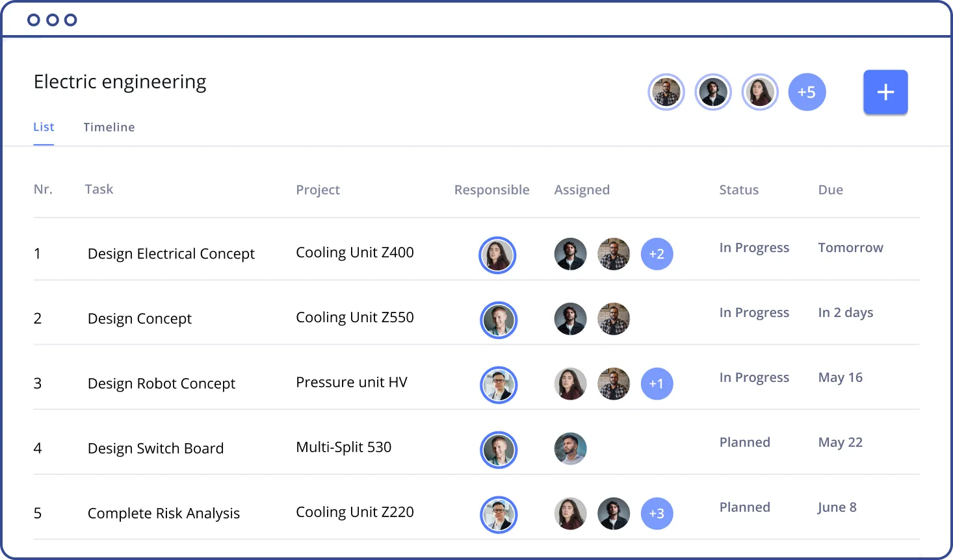The image size is (953, 560).
Task: Switch to the Timeline tab
Action: pyautogui.click(x=109, y=127)
